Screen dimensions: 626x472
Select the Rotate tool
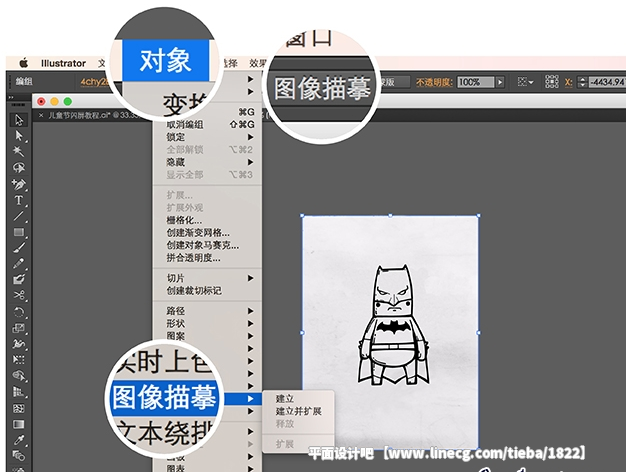coord(19,312)
